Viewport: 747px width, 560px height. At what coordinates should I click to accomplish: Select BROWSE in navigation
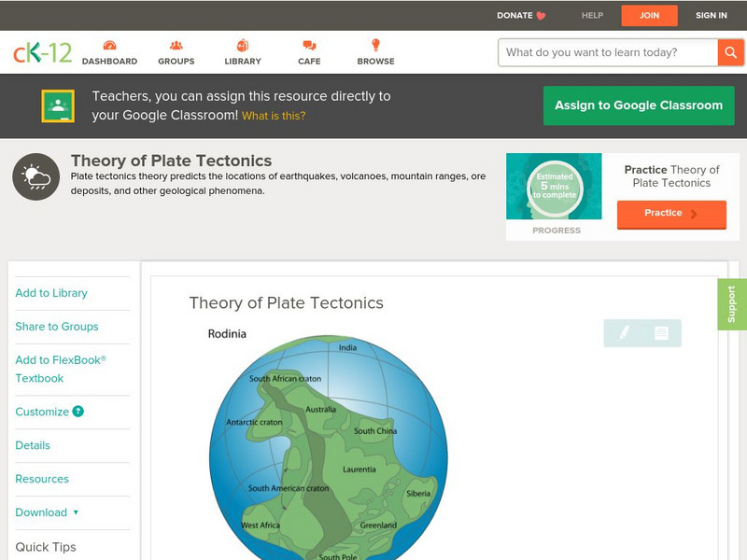(x=376, y=62)
